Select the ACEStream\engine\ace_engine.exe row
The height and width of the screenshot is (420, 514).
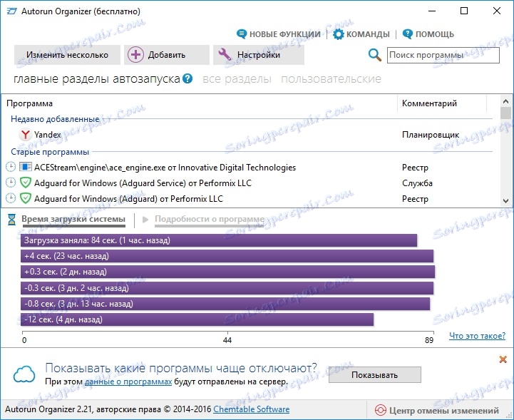[x=251, y=167]
